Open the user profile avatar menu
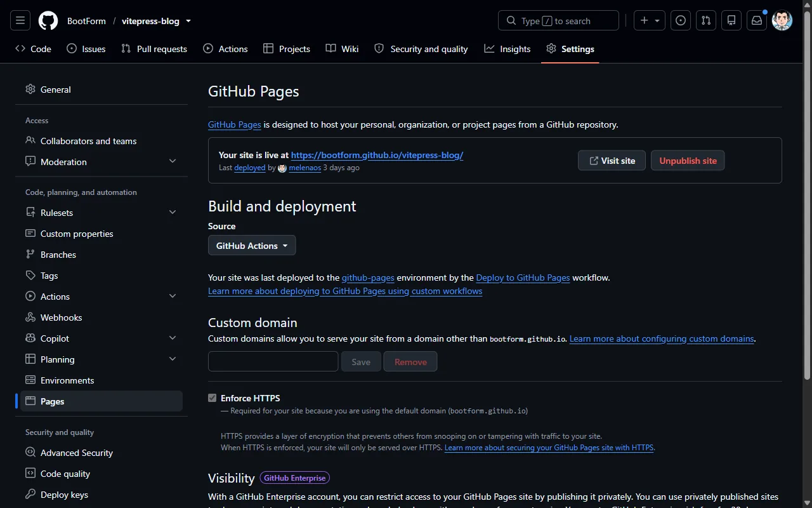812x508 pixels. click(x=782, y=20)
